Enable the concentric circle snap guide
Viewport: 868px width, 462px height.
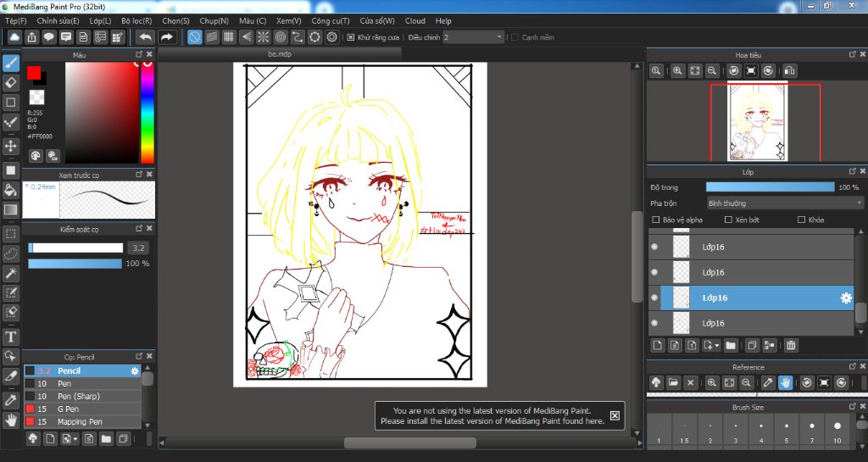(280, 37)
